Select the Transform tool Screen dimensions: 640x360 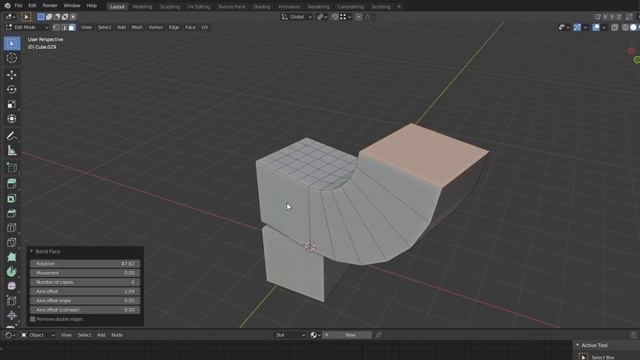coord(12,118)
